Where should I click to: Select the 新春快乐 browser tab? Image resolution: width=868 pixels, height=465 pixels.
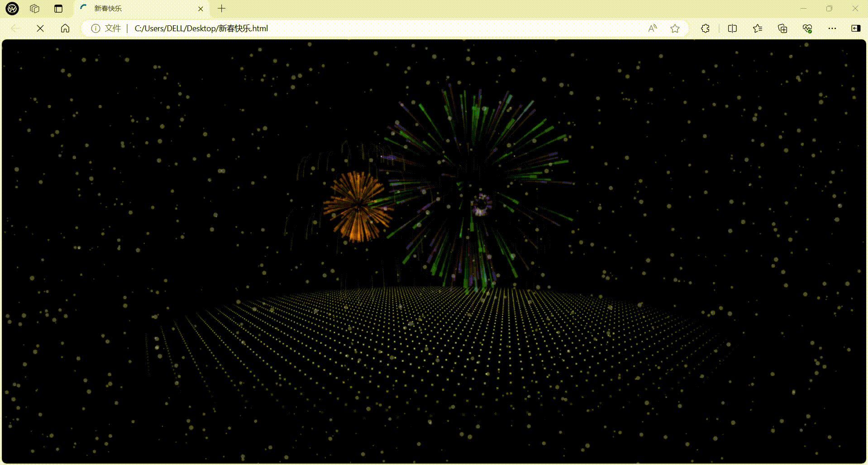point(140,9)
